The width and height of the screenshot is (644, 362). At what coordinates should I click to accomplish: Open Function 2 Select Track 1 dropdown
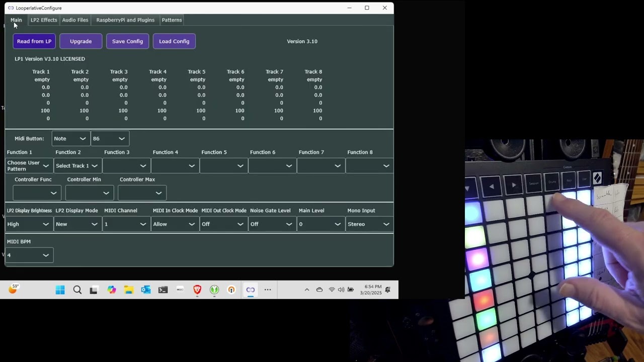pos(77,166)
